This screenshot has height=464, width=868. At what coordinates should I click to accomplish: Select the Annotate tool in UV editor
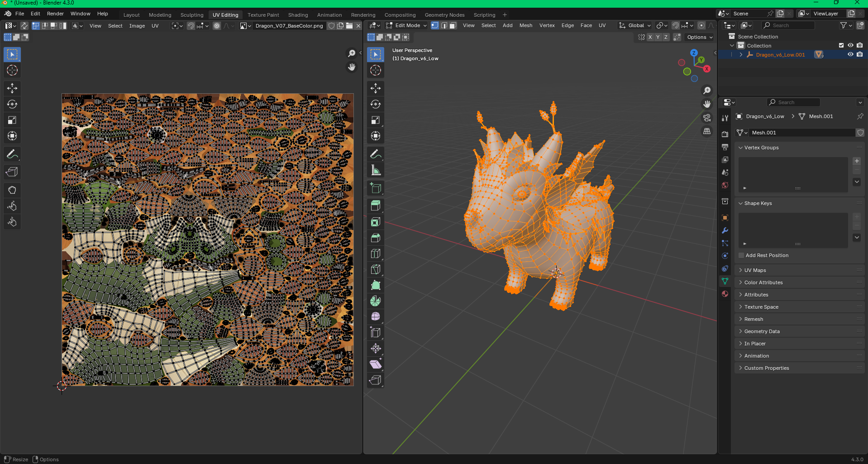12,154
